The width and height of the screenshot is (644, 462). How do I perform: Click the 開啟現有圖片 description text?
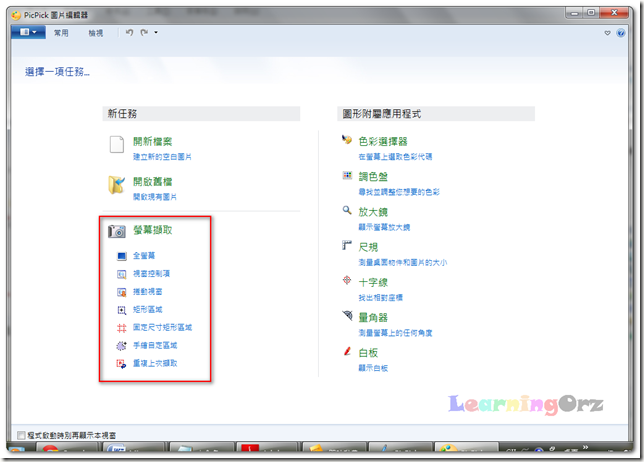tap(155, 197)
